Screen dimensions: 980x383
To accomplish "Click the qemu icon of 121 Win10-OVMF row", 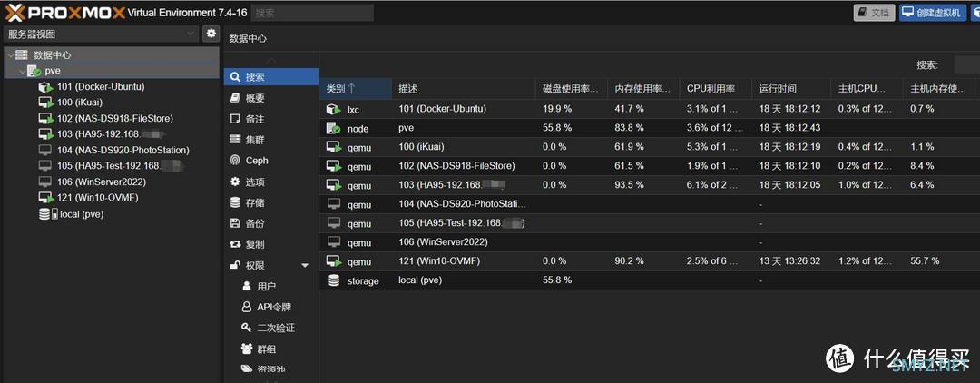I will (x=334, y=261).
